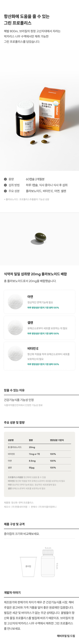Click the 종이컵 paper cup illustration
The height and width of the screenshot is (644, 79).
click(x=28, y=566)
